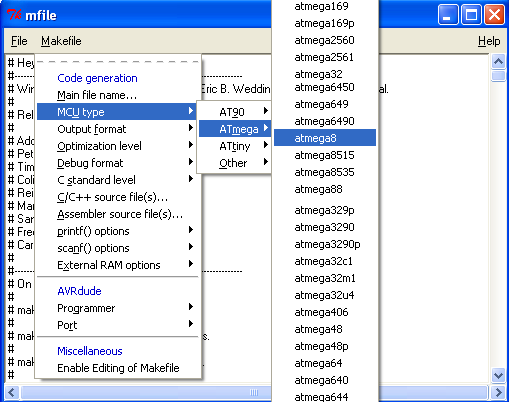Open External RAM options submenu
Viewport: 509px width, 402px height.
pos(118,265)
